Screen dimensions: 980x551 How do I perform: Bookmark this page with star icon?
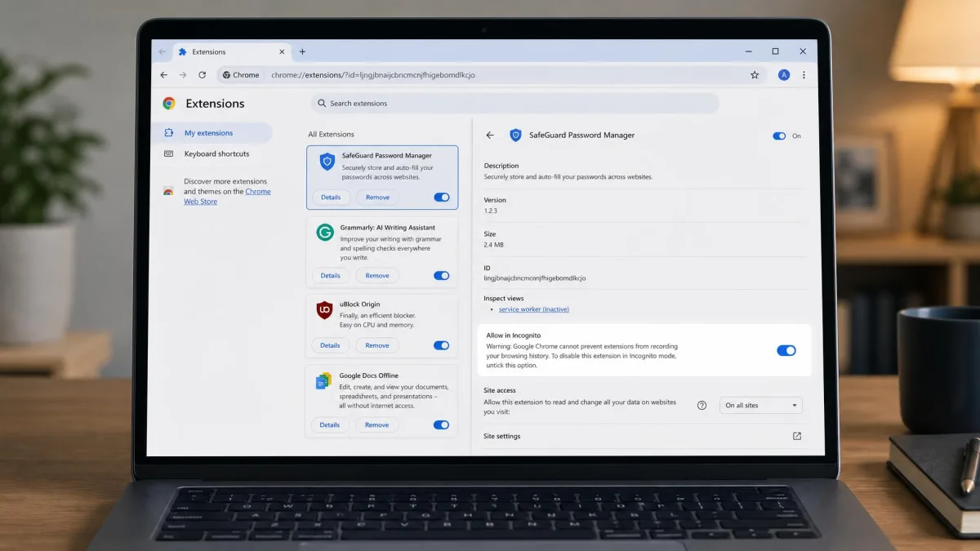pos(755,75)
